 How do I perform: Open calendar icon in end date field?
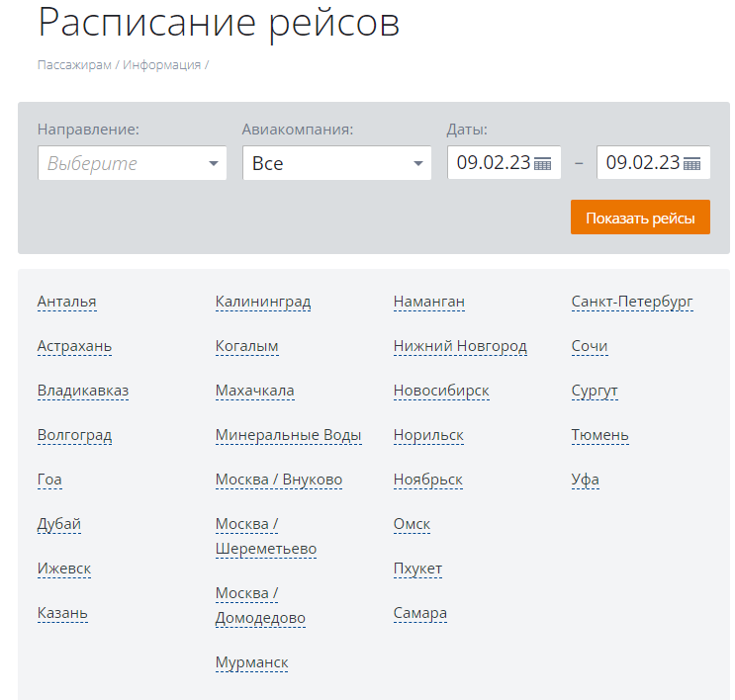click(x=691, y=163)
